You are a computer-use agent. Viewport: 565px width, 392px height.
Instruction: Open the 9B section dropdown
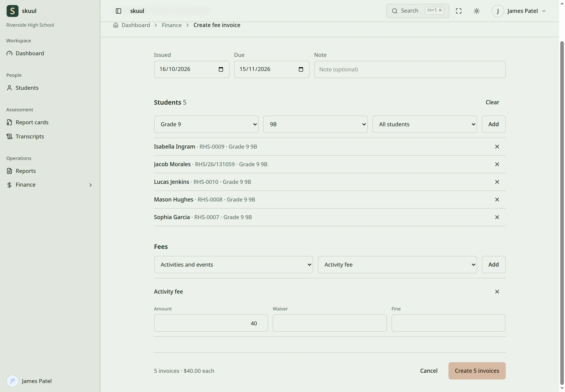pos(315,124)
